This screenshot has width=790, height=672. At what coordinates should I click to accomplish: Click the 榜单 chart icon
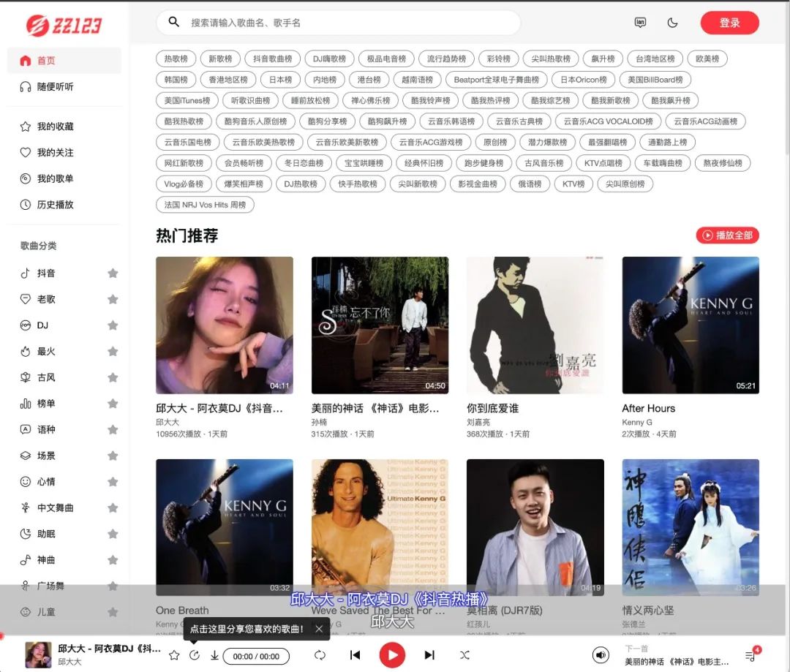25,404
